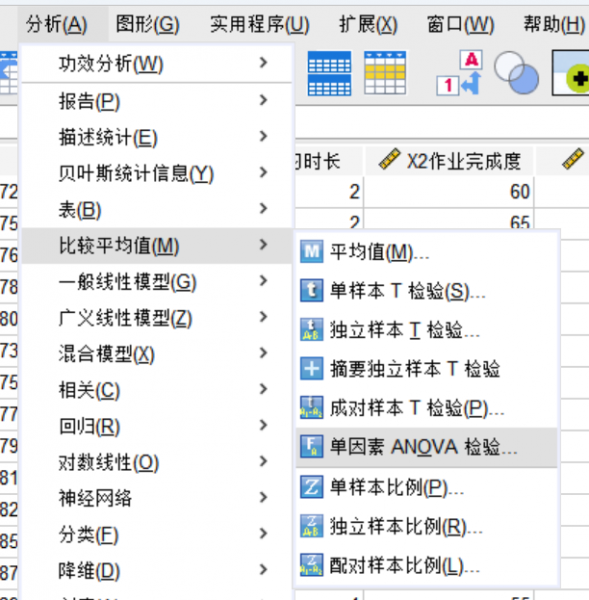Choose 摘要独立样本 T 检验
Screen dimensions: 589x600
point(426,368)
